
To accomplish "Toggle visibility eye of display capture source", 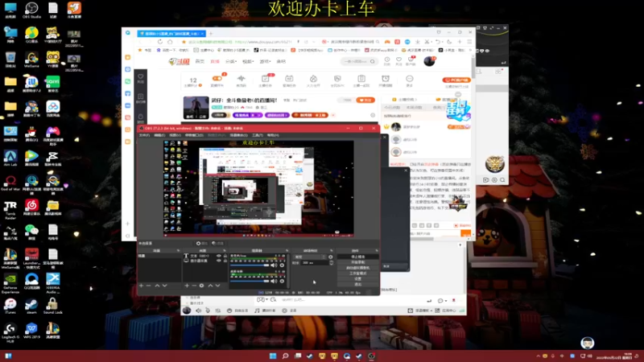I will pyautogui.click(x=218, y=260).
